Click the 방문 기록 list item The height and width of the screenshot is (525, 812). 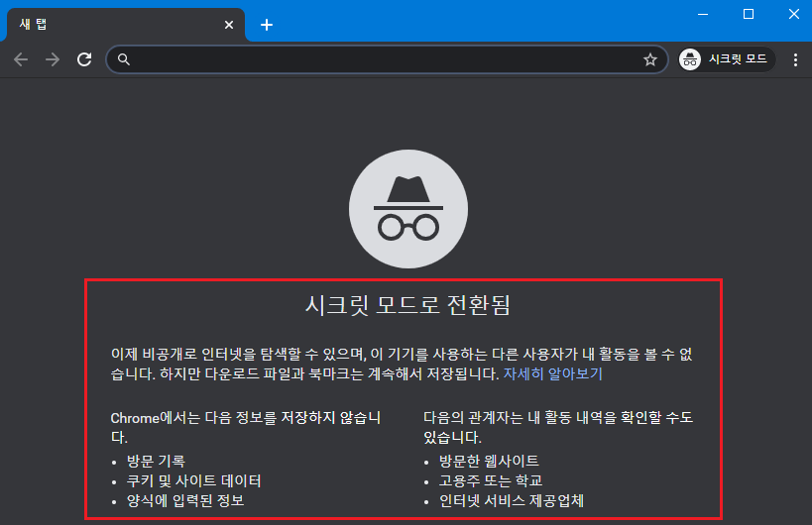156,461
